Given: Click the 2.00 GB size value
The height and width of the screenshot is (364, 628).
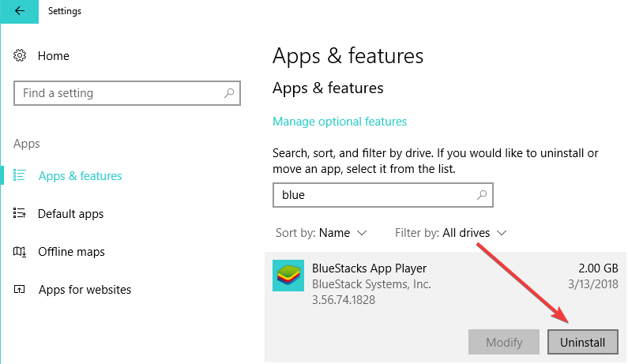Looking at the screenshot, I should 598,268.
